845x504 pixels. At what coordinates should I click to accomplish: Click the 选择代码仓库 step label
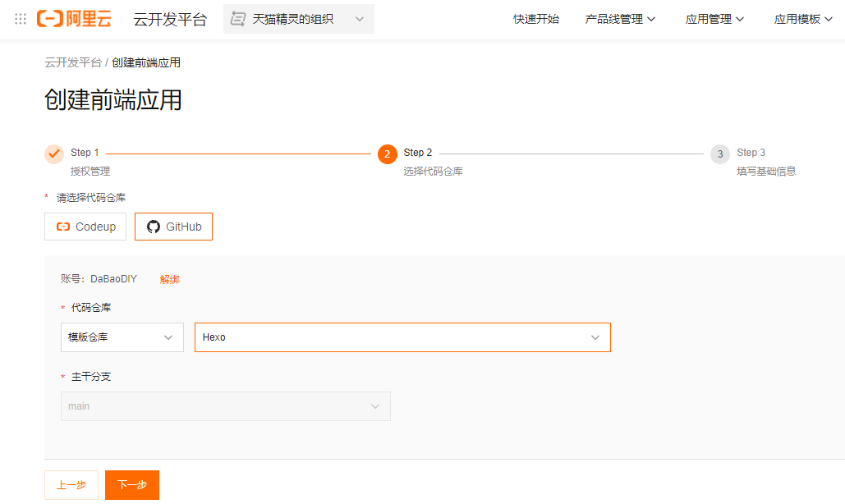[x=434, y=172]
